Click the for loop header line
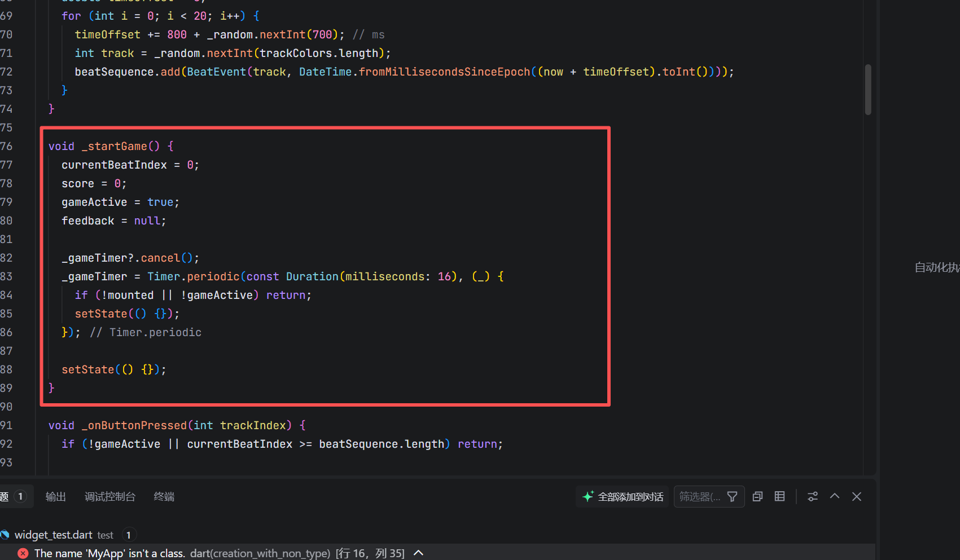The width and height of the screenshot is (960, 560). pos(161,16)
